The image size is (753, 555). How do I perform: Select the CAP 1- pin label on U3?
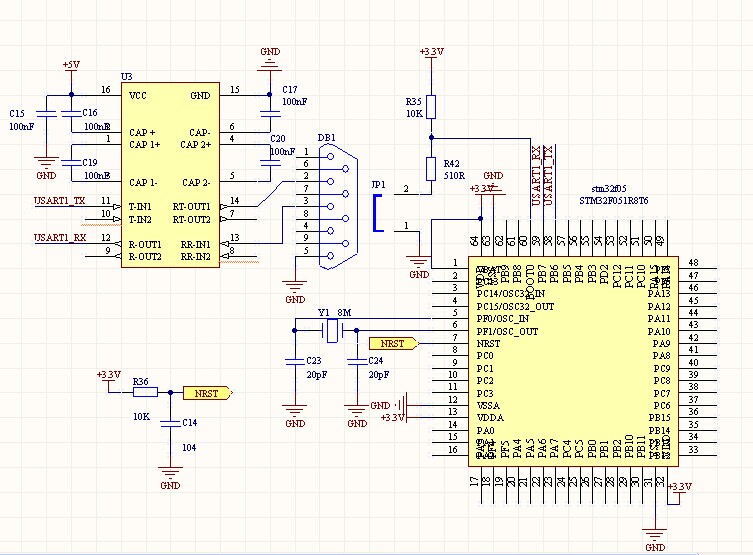pos(143,182)
